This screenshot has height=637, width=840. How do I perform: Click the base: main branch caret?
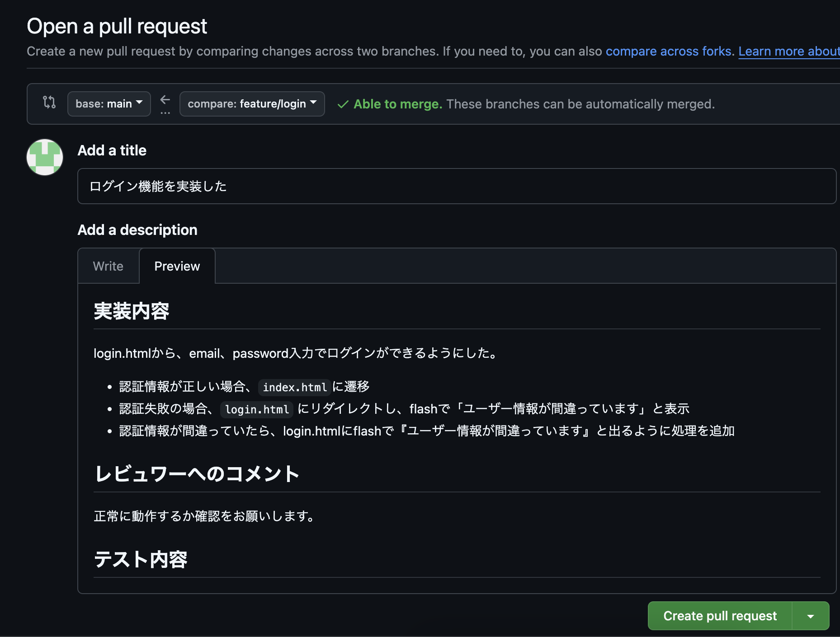[140, 103]
